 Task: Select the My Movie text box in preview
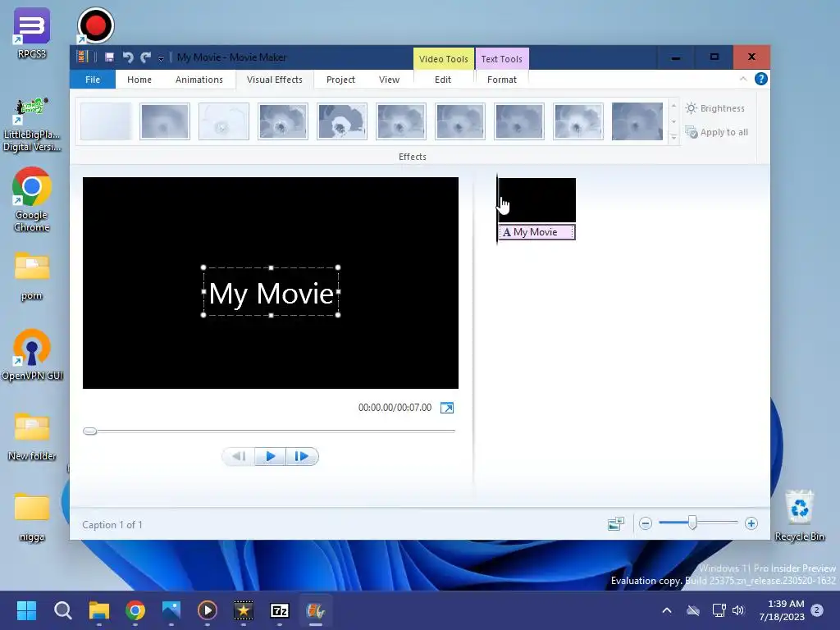pyautogui.click(x=271, y=292)
